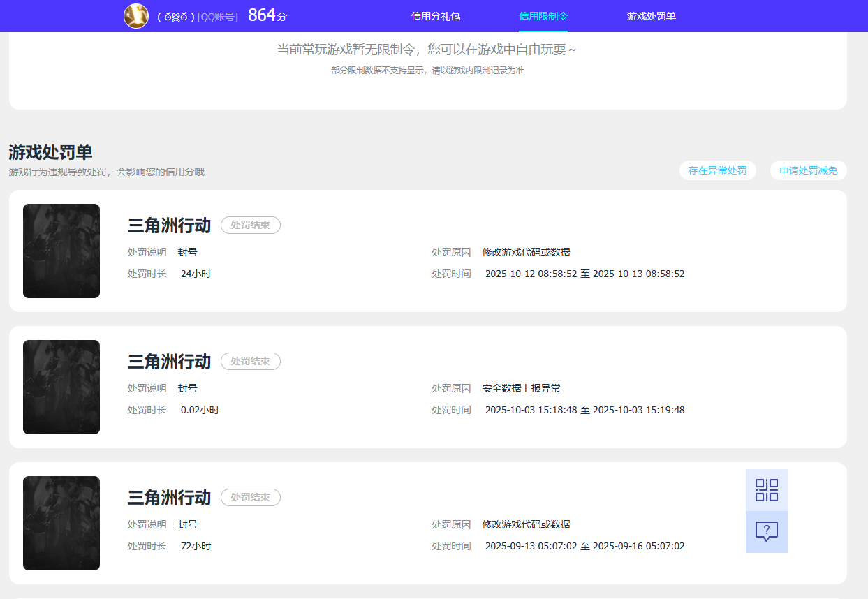The height and width of the screenshot is (599, 868).
Task: Click the 三角洲行动 title of 24小时 ban
Action: pyautogui.click(x=169, y=225)
